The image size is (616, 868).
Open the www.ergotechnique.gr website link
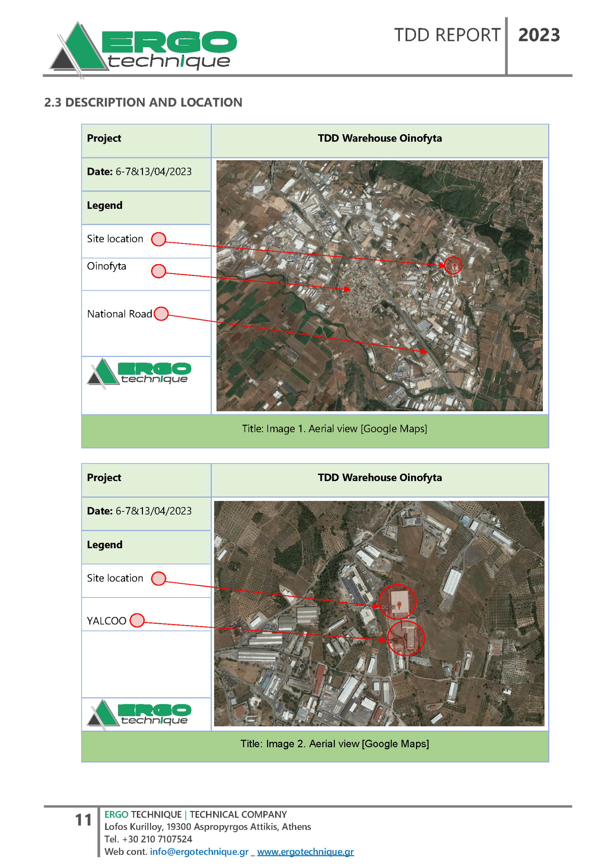(x=305, y=851)
